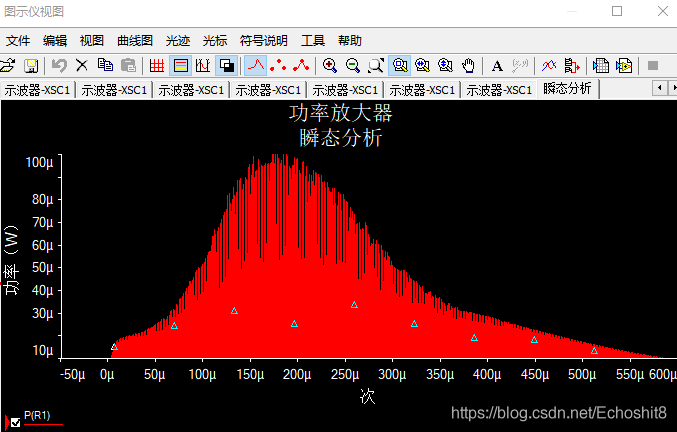Click the horizontal axis label 次
The image size is (677, 432).
pos(367,396)
